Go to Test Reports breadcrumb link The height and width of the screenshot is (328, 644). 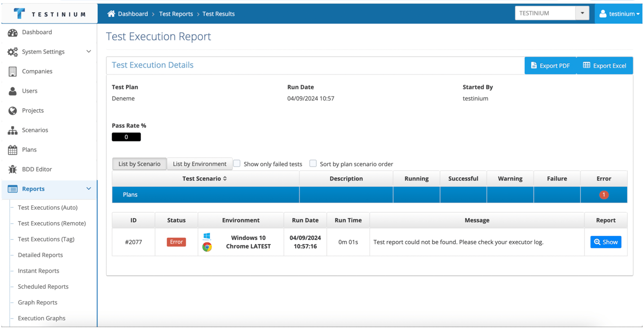pos(176,14)
